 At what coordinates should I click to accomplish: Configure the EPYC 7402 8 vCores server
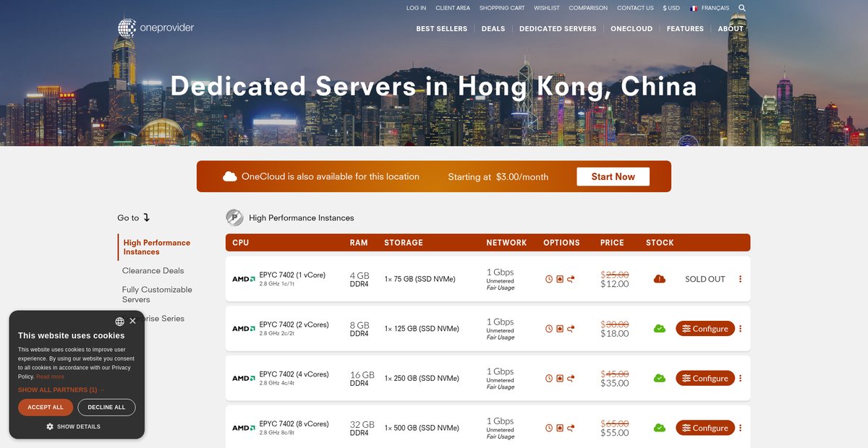705,428
